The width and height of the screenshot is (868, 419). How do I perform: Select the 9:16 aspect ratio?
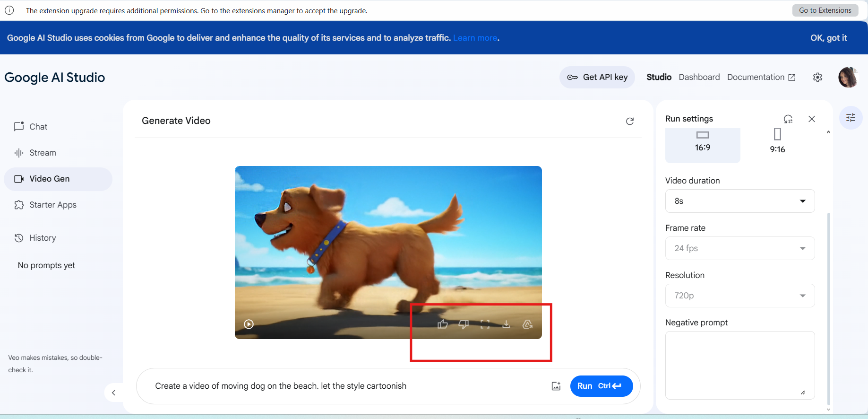(777, 142)
